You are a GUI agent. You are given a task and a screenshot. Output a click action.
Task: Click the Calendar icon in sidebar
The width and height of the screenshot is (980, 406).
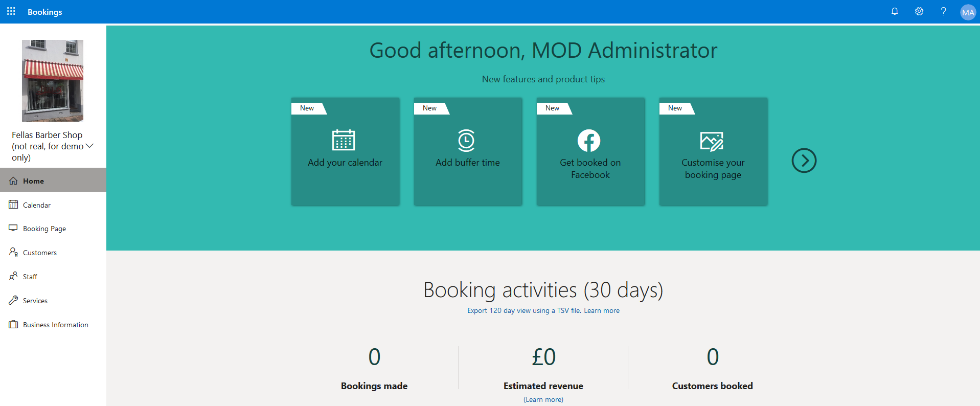tap(13, 205)
